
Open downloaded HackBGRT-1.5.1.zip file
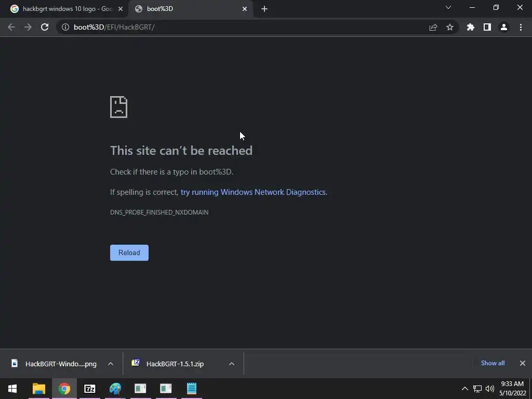tap(170, 364)
